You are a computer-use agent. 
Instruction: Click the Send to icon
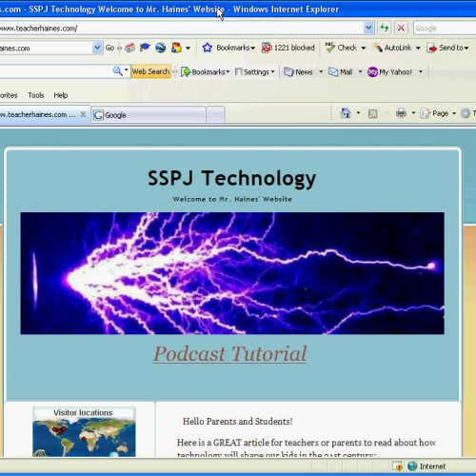[432, 48]
